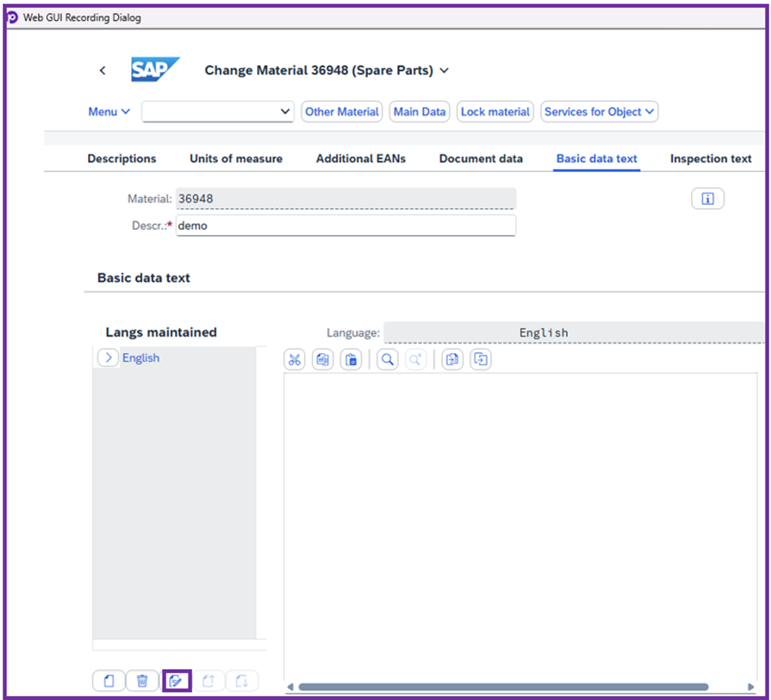Click the Copy icon in text toolbar
The width and height of the screenshot is (771, 700).
pyautogui.click(x=323, y=359)
